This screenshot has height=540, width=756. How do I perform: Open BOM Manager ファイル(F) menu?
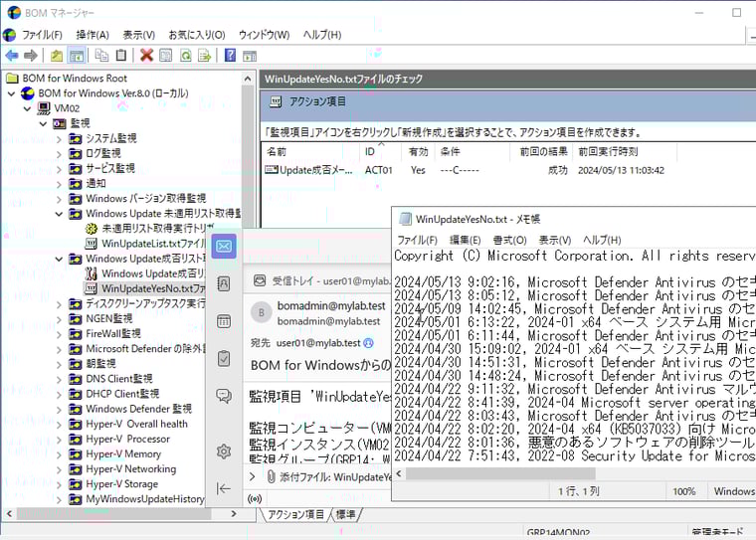click(x=42, y=35)
